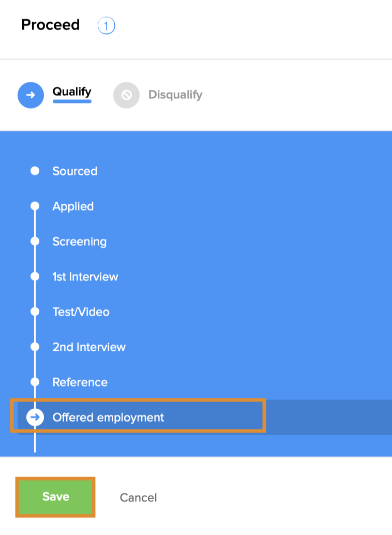Select the Test/Video stage dot
This screenshot has width=392, height=535.
click(x=35, y=312)
